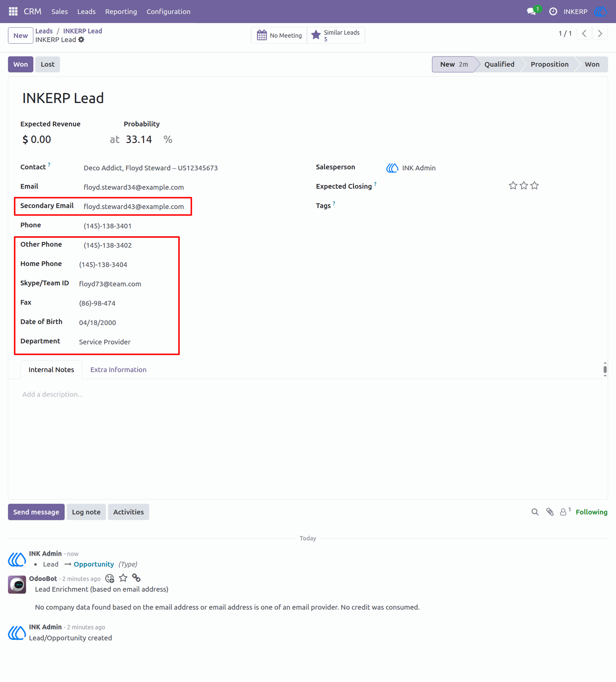Viewport: 616px width, 682px height.
Task: Click the purple Won button
Action: [21, 64]
